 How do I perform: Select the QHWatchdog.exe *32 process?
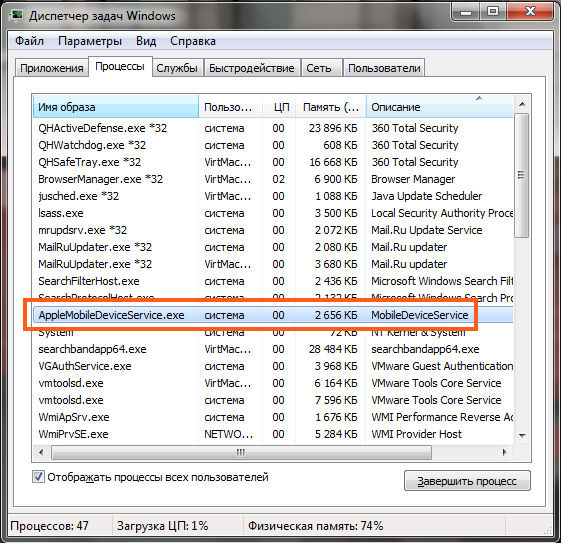273,145
